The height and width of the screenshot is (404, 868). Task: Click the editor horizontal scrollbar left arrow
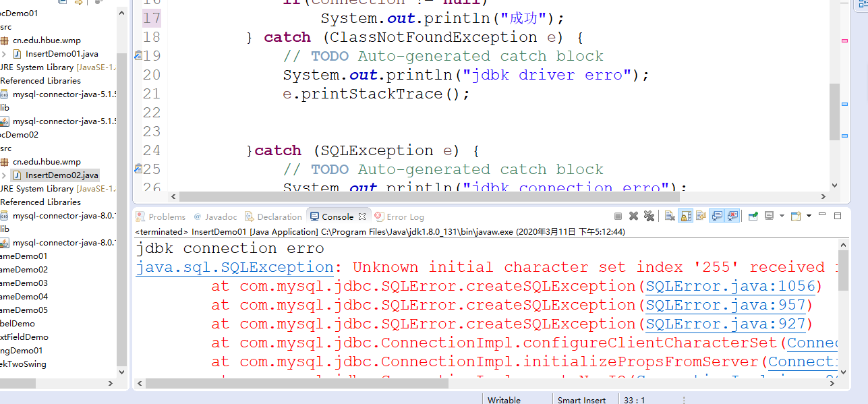(173, 196)
